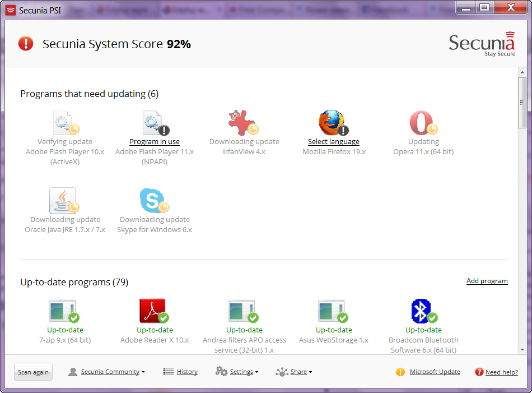Image resolution: width=532 pixels, height=393 pixels.
Task: Click the vertical scrollbar thumb
Action: (522, 103)
